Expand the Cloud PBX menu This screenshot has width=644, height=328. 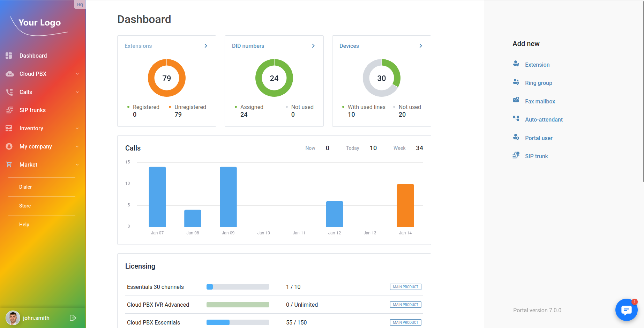(77, 74)
